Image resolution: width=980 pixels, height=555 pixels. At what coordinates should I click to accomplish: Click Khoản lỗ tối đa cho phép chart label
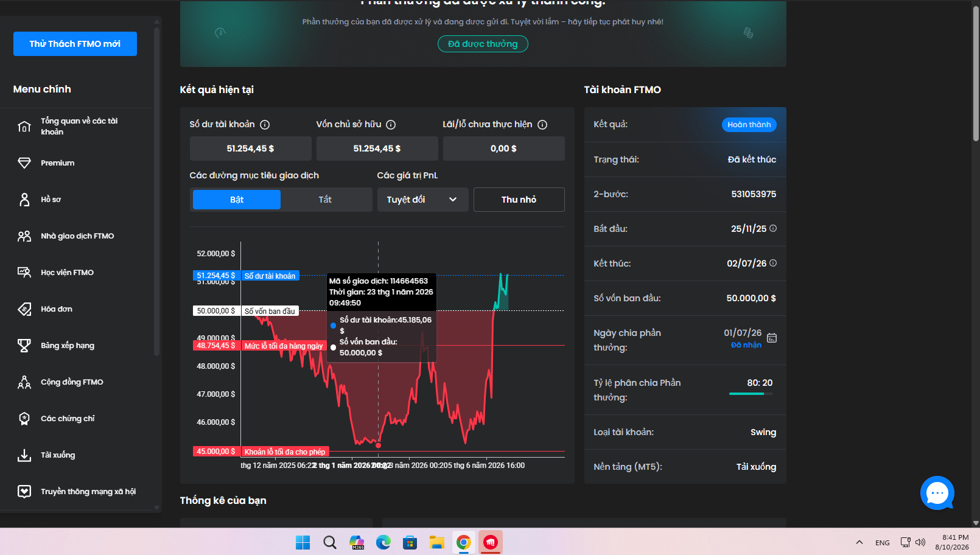point(285,452)
